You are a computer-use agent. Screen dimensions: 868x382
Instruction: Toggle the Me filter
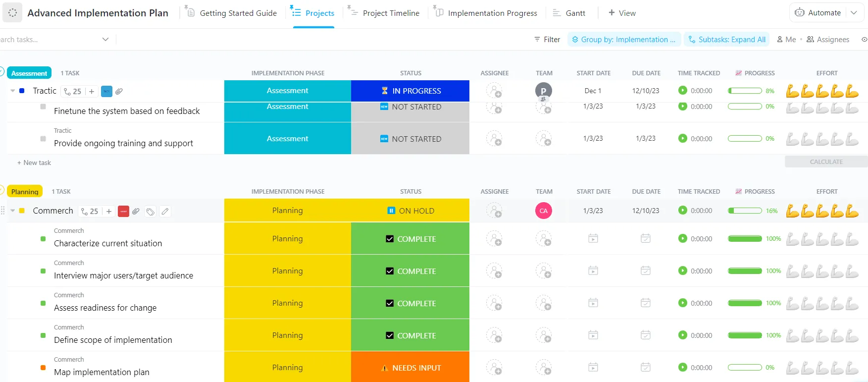[x=786, y=40]
